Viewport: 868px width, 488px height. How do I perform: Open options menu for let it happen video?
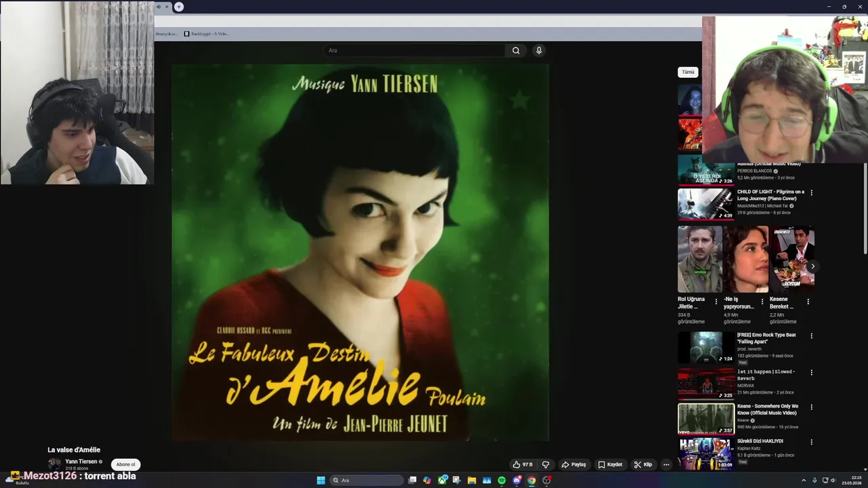(811, 372)
